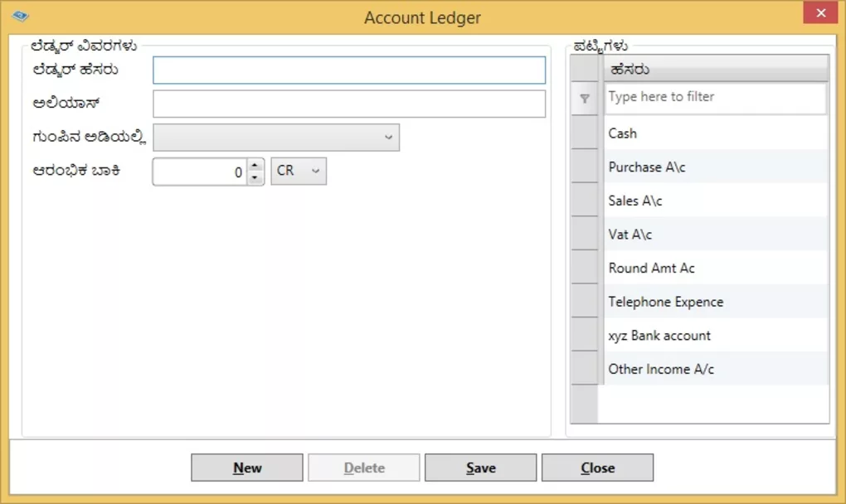Open the CR balance type dropdown
The width and height of the screenshot is (846, 504).
pos(299,171)
